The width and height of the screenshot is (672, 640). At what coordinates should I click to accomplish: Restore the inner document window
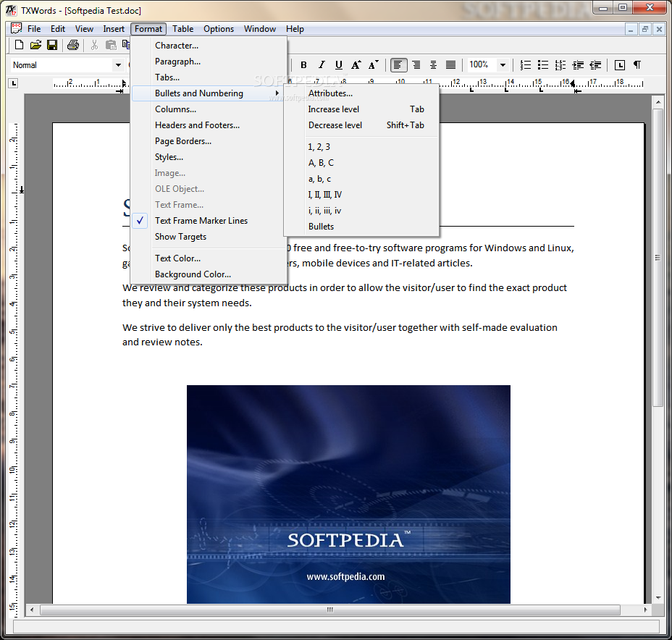644,29
